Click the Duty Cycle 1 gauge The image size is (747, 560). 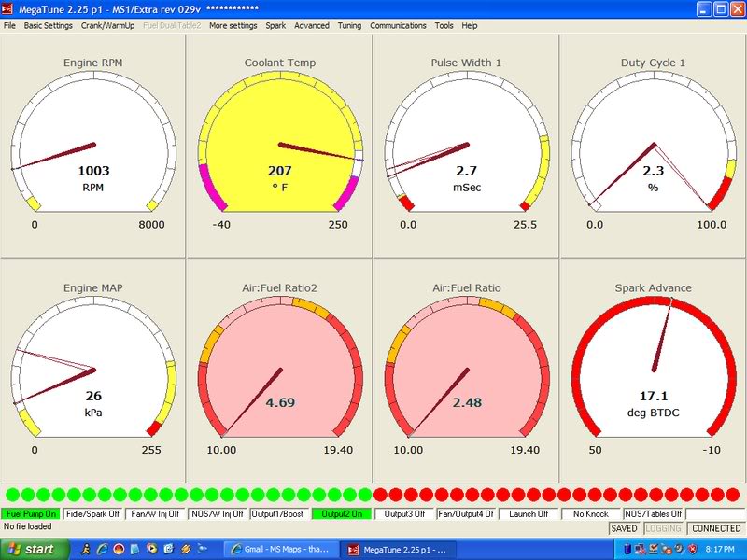(653, 146)
